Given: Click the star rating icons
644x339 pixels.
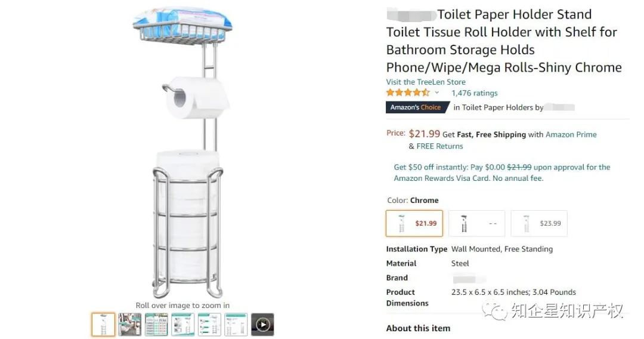Looking at the screenshot, I should coord(408,93).
